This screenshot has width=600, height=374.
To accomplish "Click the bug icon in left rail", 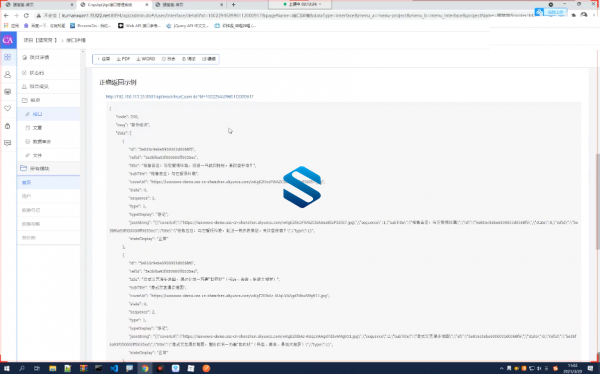I will pyautogui.click(x=8, y=126).
